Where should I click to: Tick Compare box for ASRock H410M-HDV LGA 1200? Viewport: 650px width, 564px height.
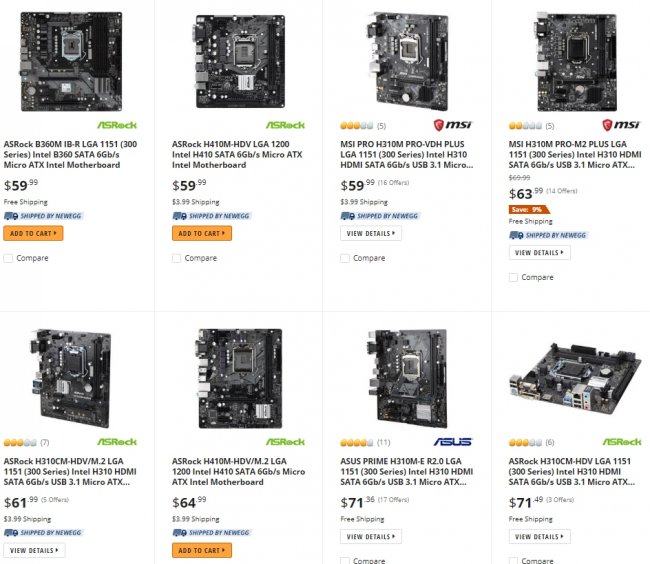[177, 258]
